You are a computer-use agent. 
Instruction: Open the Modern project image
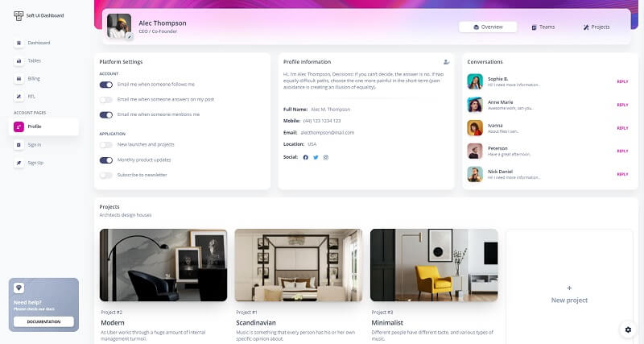click(163, 265)
